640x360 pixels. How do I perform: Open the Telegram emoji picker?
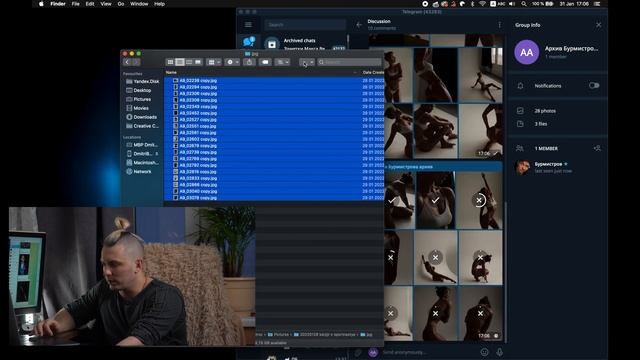click(x=484, y=352)
